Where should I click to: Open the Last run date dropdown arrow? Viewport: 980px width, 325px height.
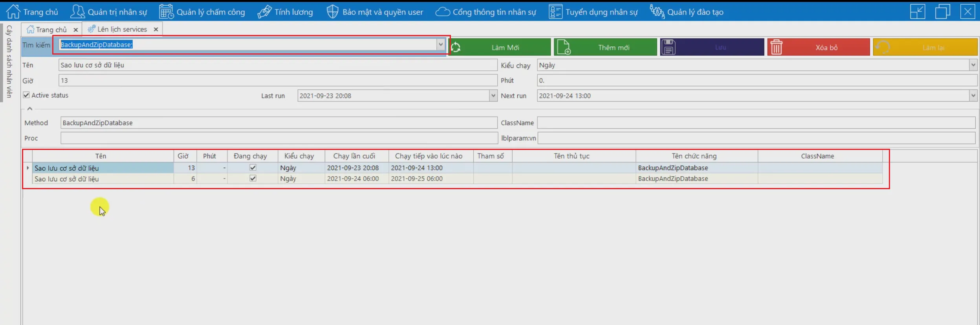tap(493, 95)
